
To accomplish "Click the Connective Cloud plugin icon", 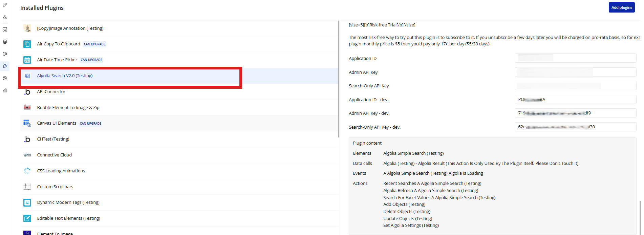I will [x=27, y=155].
